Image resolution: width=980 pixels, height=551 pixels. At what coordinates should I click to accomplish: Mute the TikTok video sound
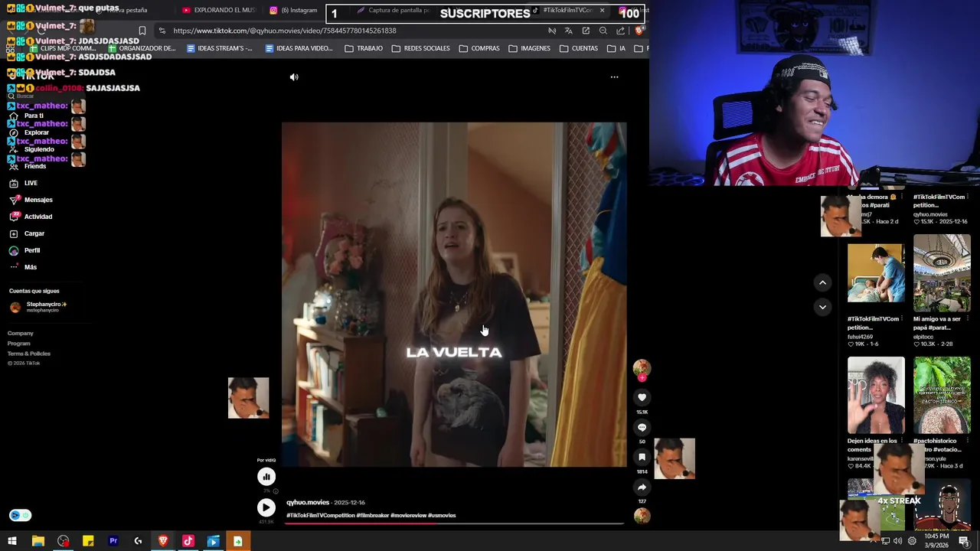point(294,77)
